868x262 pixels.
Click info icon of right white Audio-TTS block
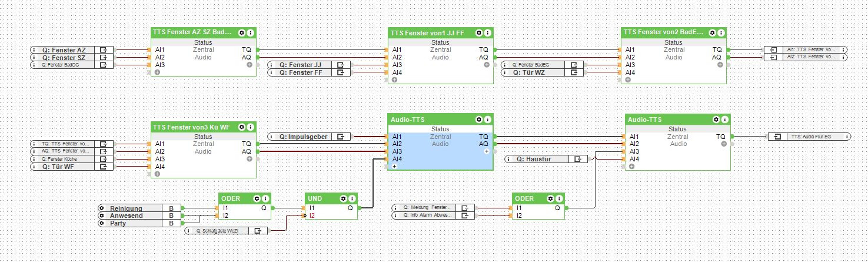(x=724, y=120)
